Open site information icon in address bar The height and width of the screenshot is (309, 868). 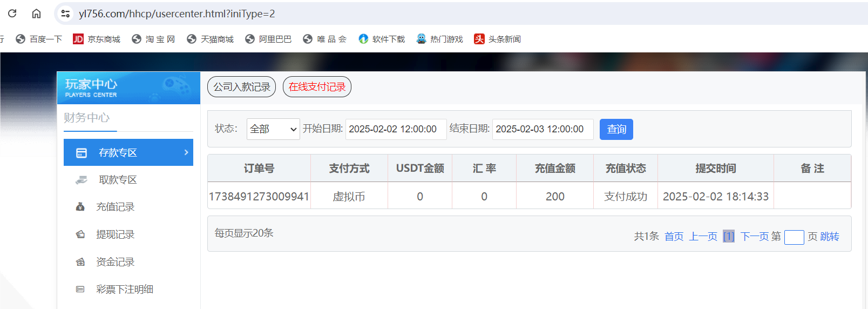coord(65,14)
